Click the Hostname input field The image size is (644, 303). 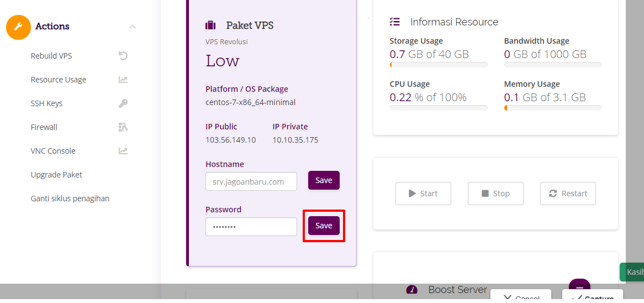(251, 181)
